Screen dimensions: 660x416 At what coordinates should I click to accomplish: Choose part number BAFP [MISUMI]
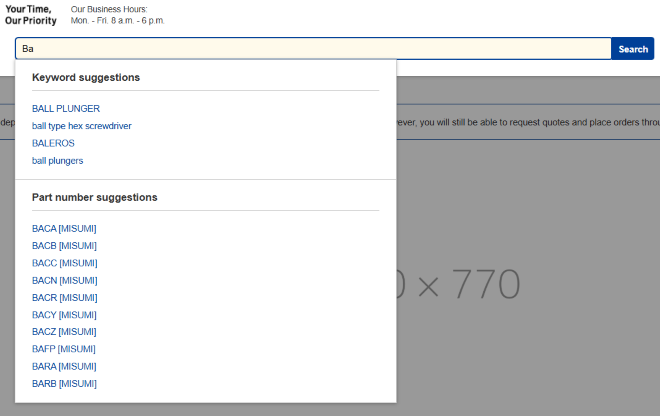(x=64, y=349)
